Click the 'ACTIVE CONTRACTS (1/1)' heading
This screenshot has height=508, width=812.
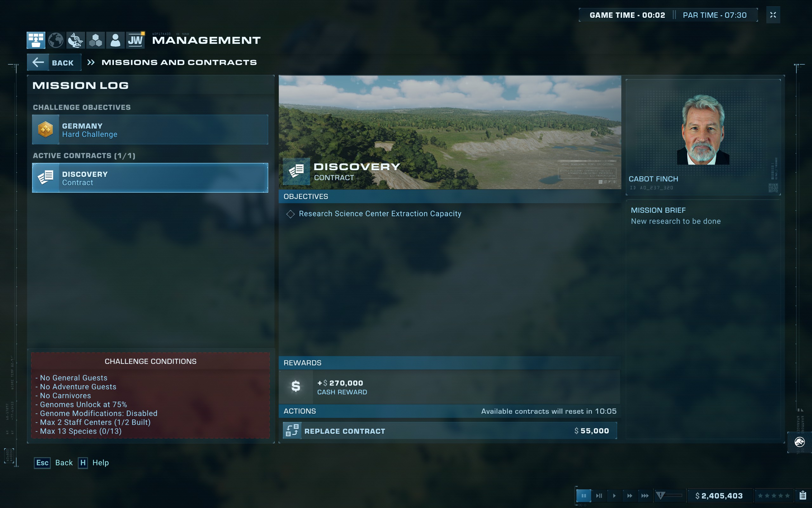click(84, 156)
